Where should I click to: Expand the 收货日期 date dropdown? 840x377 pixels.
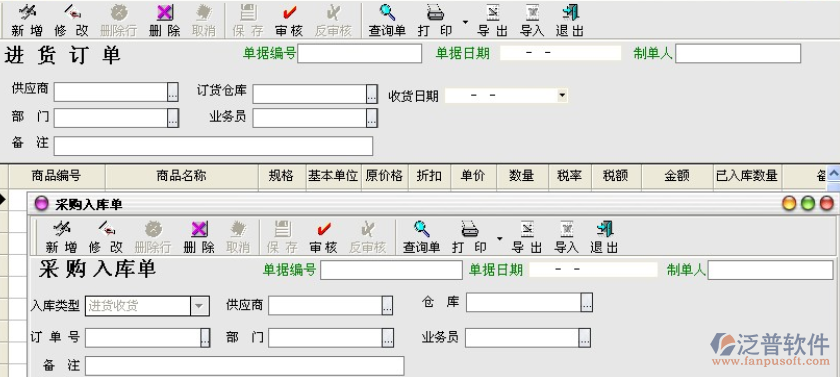pos(561,95)
